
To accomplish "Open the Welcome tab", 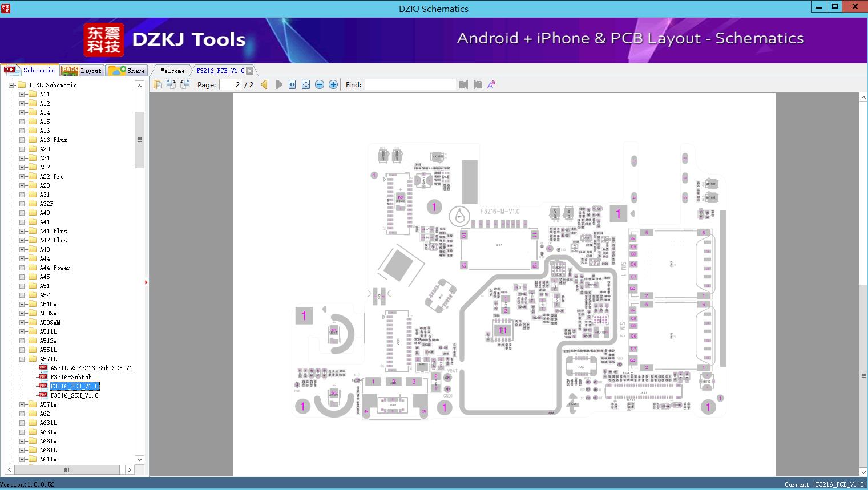I will (x=172, y=71).
